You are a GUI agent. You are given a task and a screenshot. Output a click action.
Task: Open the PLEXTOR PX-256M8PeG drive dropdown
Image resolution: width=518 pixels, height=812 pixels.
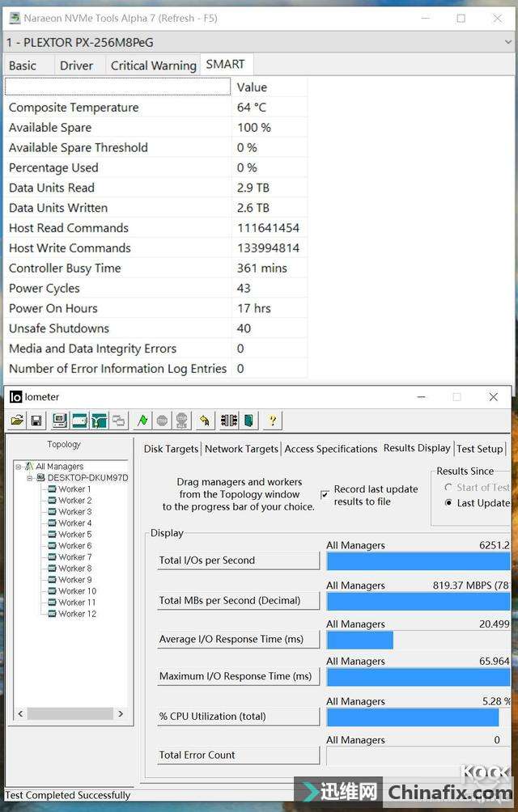point(258,42)
